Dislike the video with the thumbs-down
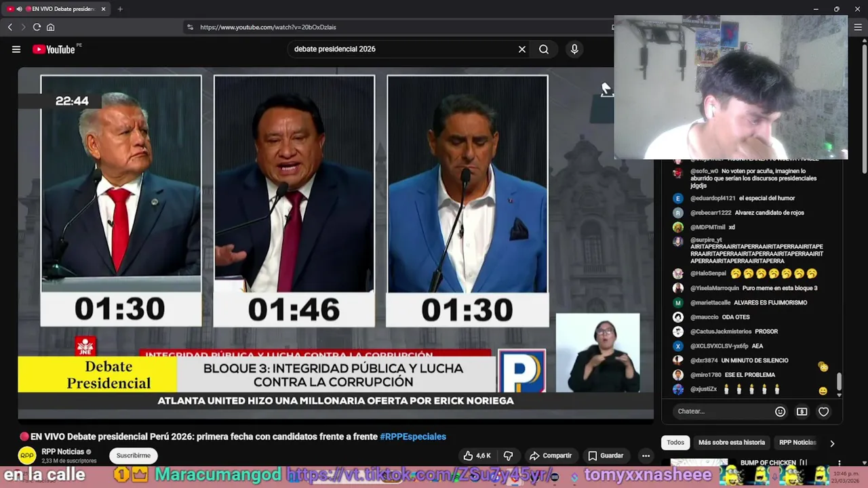Viewport: 868px width, 488px height. tap(508, 455)
